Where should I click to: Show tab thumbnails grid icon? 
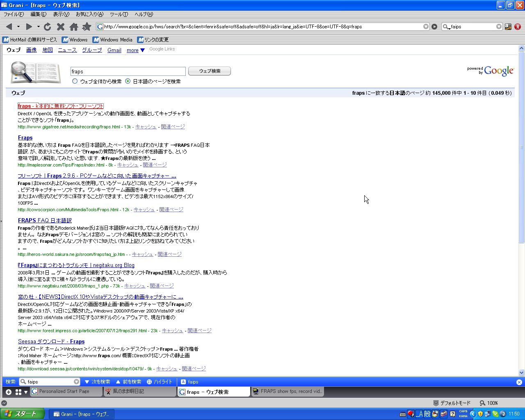pyautogui.click(x=18, y=392)
